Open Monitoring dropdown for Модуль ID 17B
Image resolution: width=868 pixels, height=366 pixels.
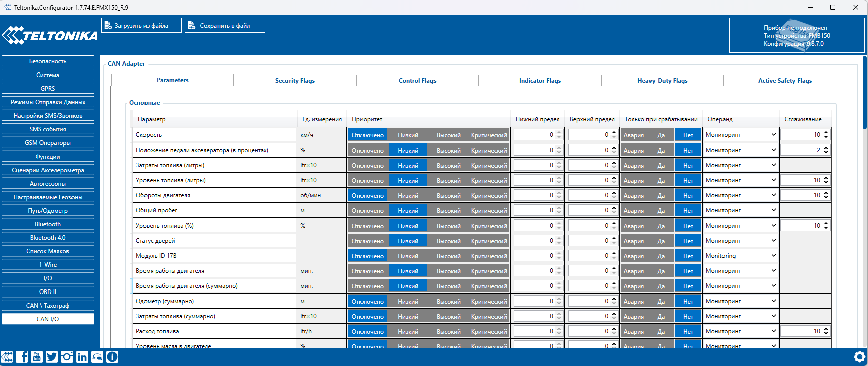741,256
